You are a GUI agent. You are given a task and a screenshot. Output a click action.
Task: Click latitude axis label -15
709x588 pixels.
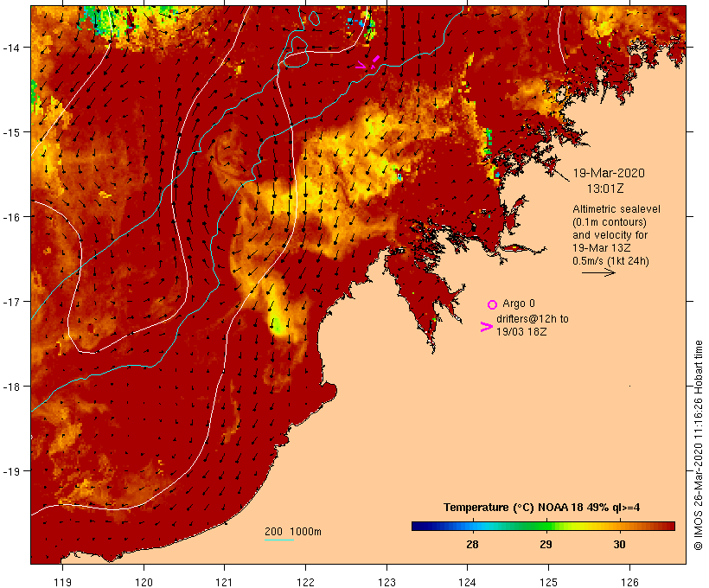(x=10, y=132)
